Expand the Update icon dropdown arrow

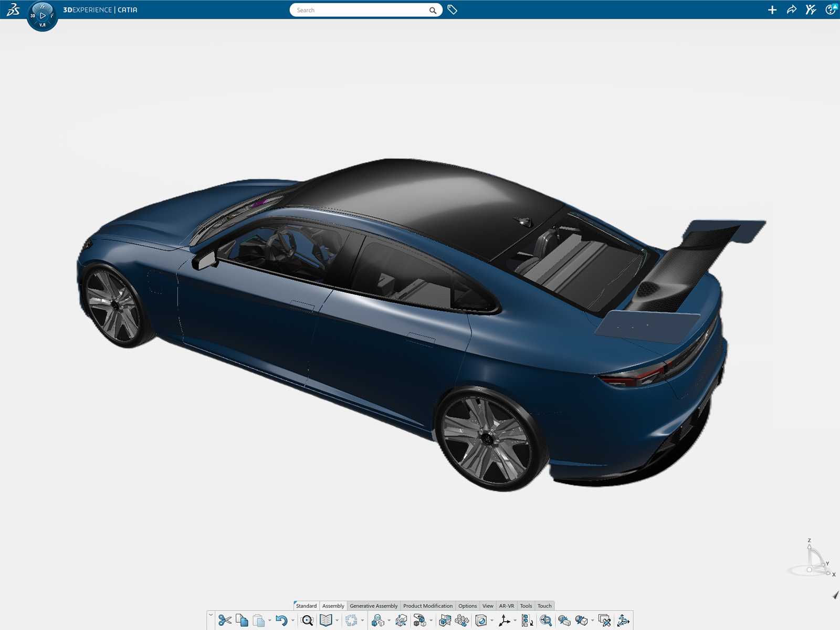point(362,621)
